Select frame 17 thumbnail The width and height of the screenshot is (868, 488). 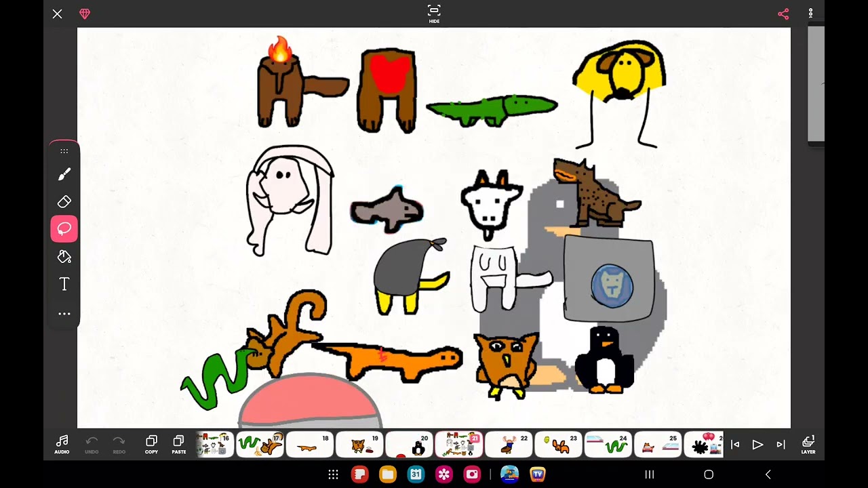[260, 445]
